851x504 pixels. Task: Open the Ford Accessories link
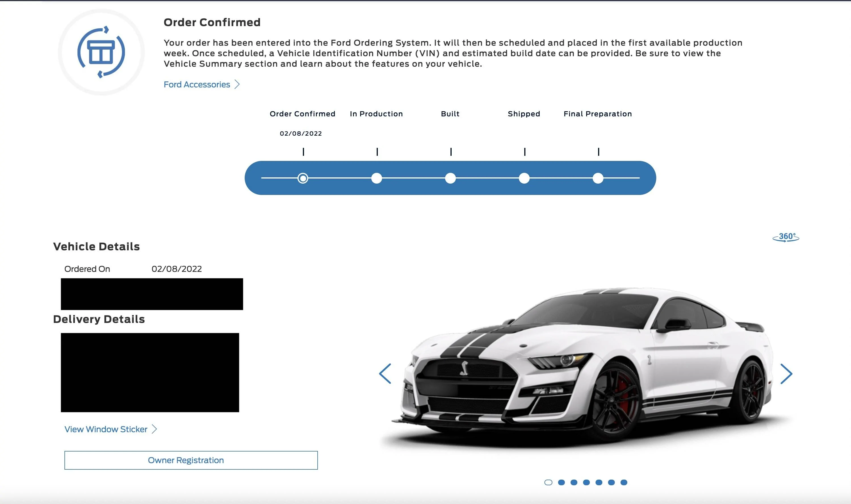(197, 84)
